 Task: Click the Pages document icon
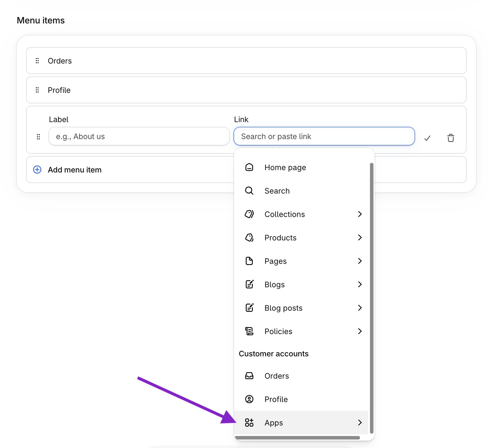249,261
